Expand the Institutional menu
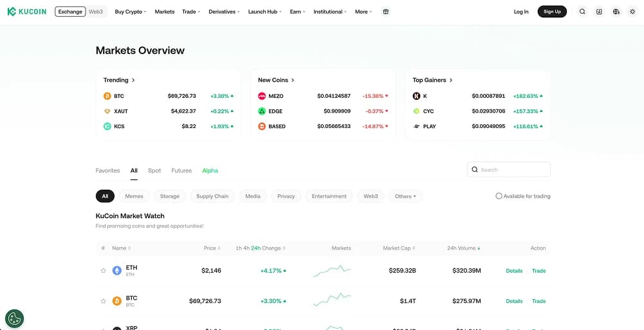This screenshot has width=644, height=330. tap(330, 12)
